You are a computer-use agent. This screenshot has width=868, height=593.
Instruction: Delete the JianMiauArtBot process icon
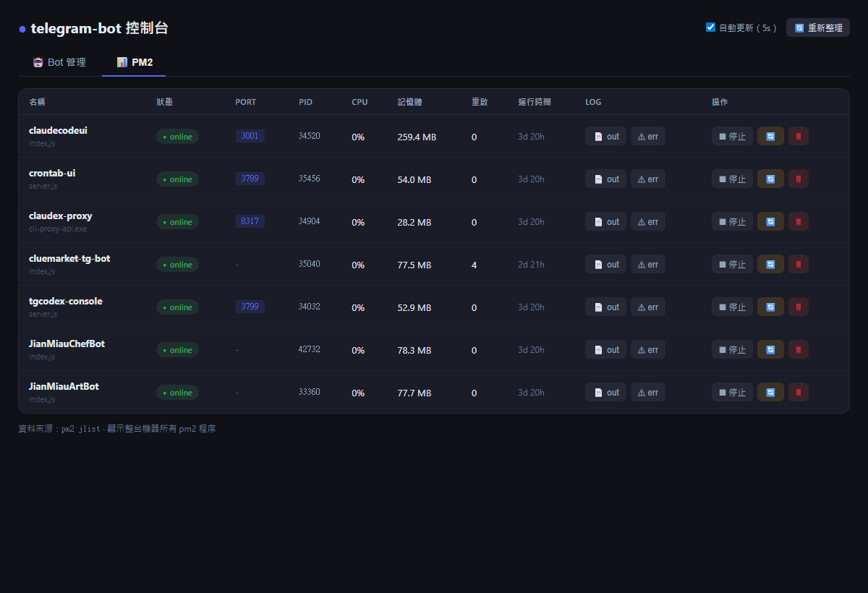tap(799, 392)
